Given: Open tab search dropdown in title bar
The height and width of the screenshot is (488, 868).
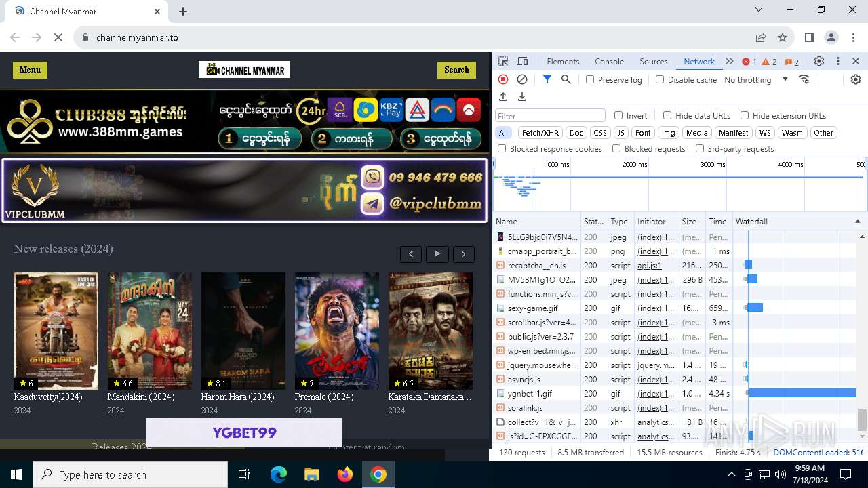Looking at the screenshot, I should click(759, 10).
